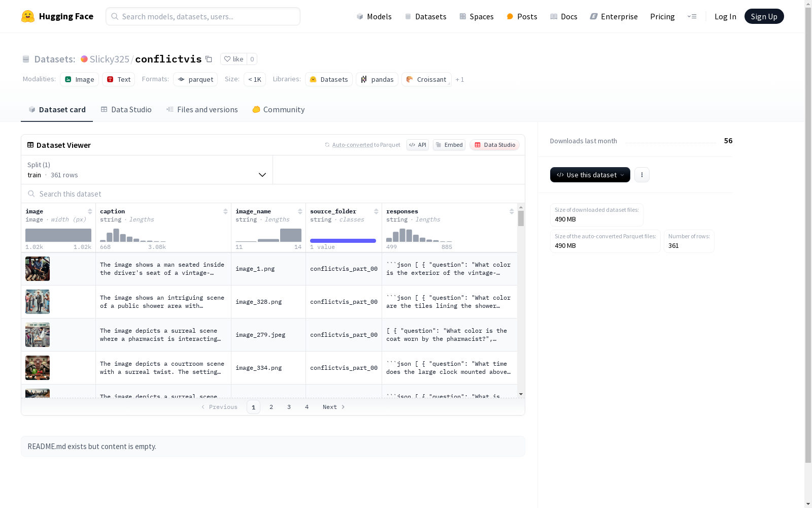Click the table scroll up arrow
This screenshot has height=508, width=812.
point(521,207)
